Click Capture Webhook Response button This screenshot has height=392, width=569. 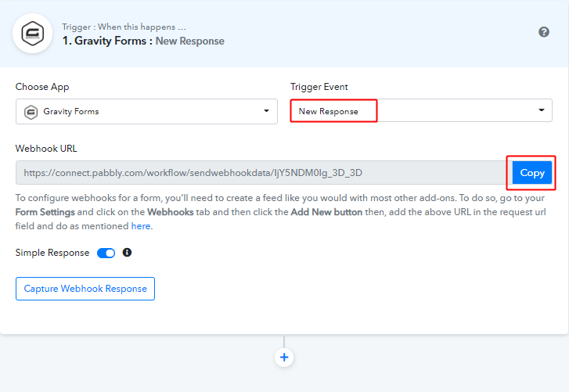click(x=85, y=289)
